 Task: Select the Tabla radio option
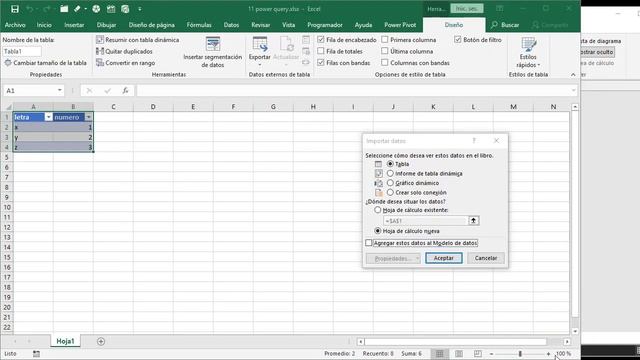click(390, 164)
